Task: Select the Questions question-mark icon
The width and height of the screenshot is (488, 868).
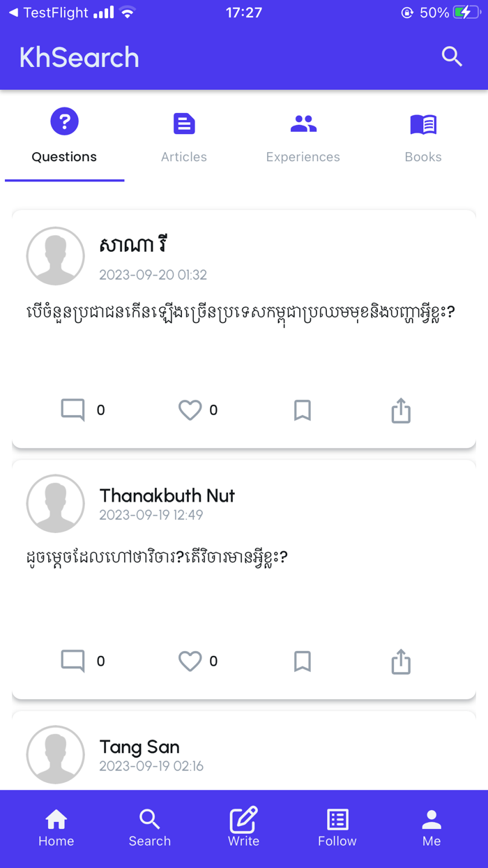Action: 64,121
